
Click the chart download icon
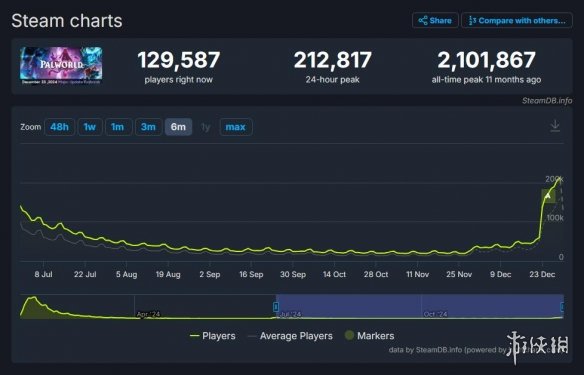click(555, 126)
